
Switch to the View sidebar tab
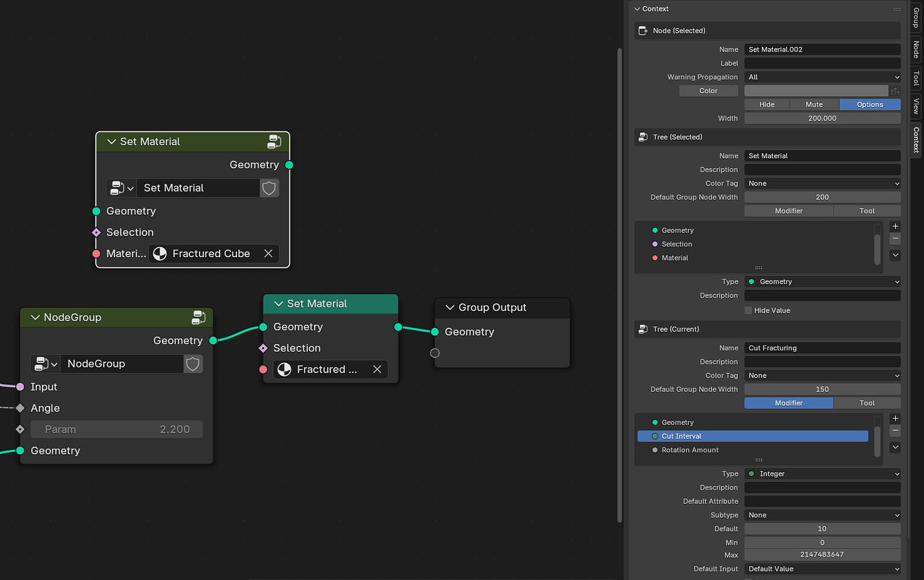click(x=915, y=106)
